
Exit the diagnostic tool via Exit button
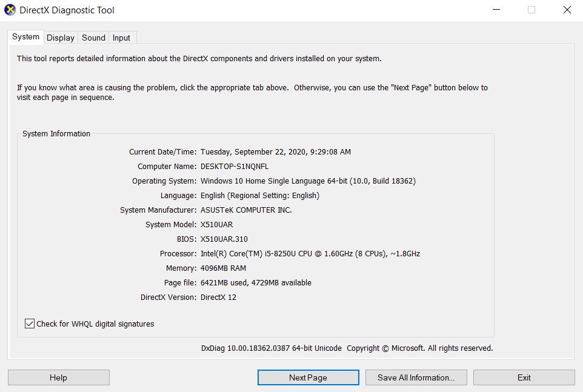(524, 377)
